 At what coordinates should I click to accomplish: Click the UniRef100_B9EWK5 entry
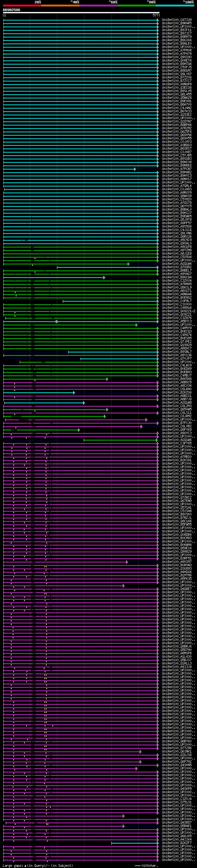click(x=176, y=216)
